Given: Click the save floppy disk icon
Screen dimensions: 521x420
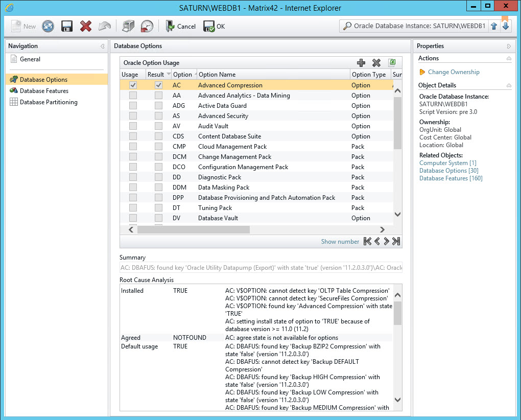Looking at the screenshot, I should [66, 26].
